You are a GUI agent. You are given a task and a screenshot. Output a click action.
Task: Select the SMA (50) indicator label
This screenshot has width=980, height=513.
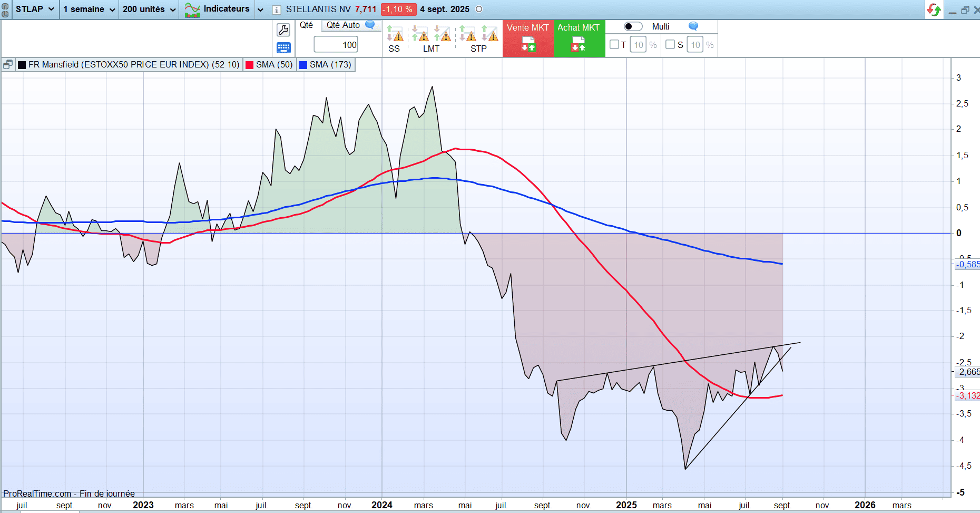point(274,65)
